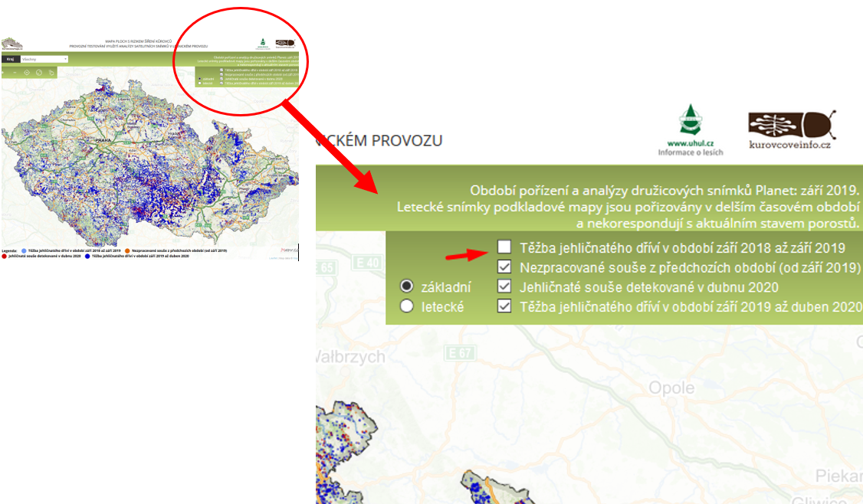Open the Kraj dropdown showing Všechny
Viewport: 863px width, 504px height.
[44, 58]
